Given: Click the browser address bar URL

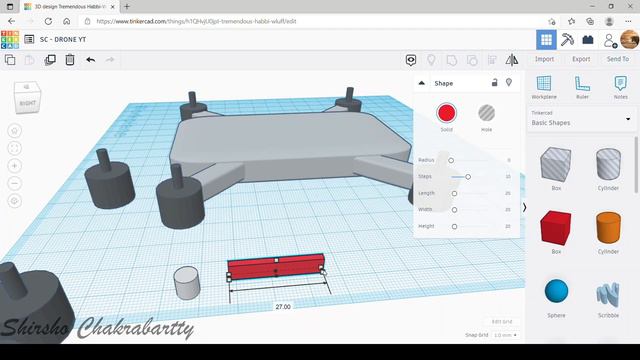Looking at the screenshot, I should [x=196, y=21].
